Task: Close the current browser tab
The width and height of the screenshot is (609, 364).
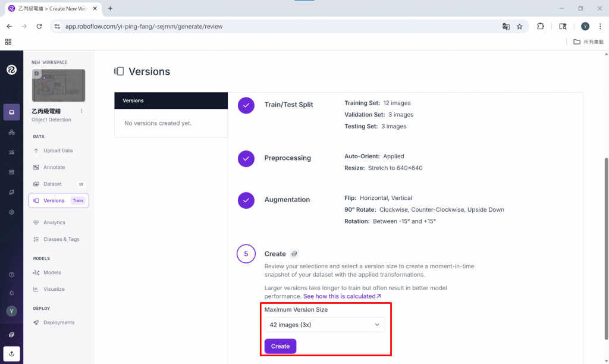Action: [95, 8]
